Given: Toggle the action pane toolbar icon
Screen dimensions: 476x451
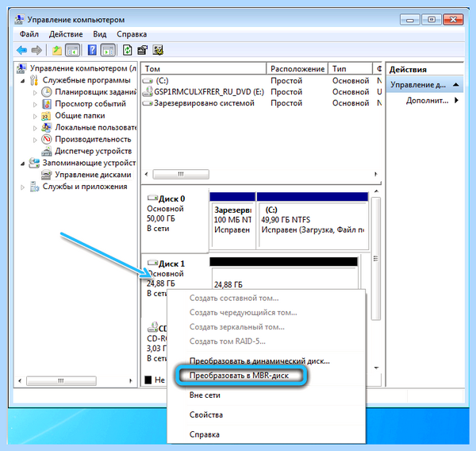Looking at the screenshot, I should tap(108, 50).
